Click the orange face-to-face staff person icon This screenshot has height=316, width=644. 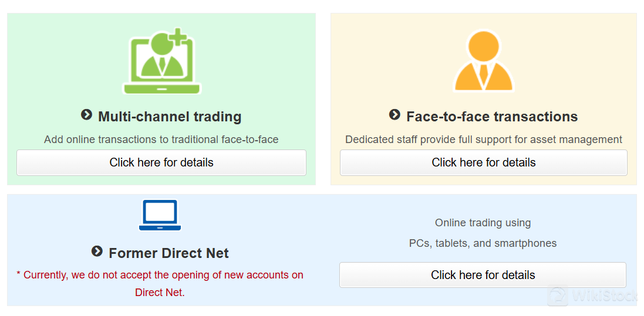(483, 60)
